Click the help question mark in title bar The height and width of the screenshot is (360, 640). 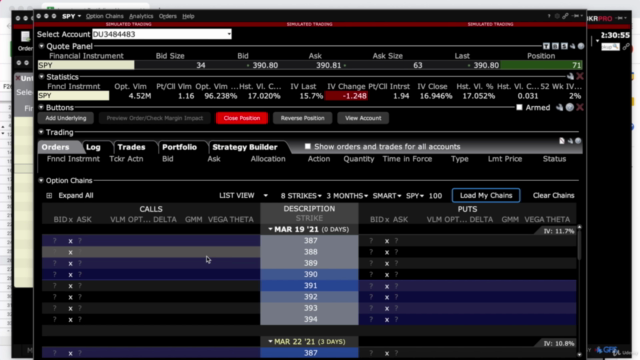(x=549, y=16)
